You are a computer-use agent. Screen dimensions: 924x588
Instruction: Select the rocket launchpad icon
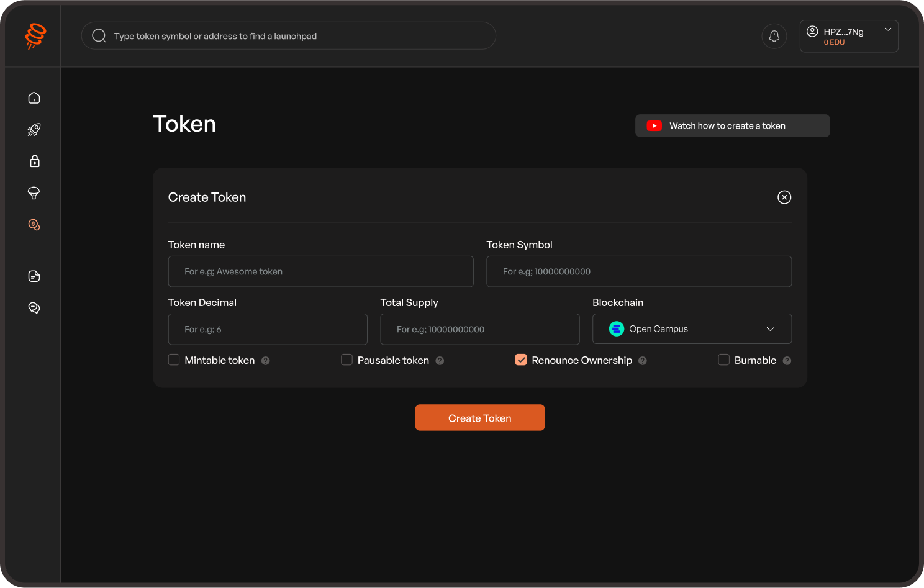coord(34,129)
